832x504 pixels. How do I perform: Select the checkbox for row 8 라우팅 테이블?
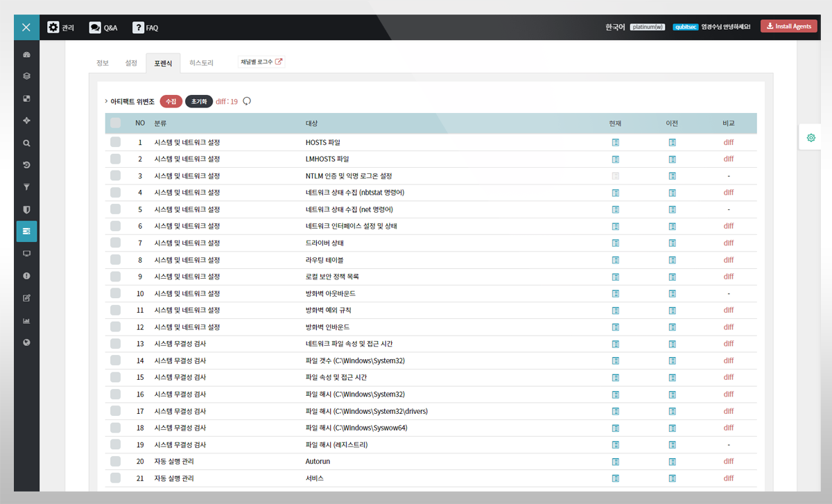pos(115,260)
